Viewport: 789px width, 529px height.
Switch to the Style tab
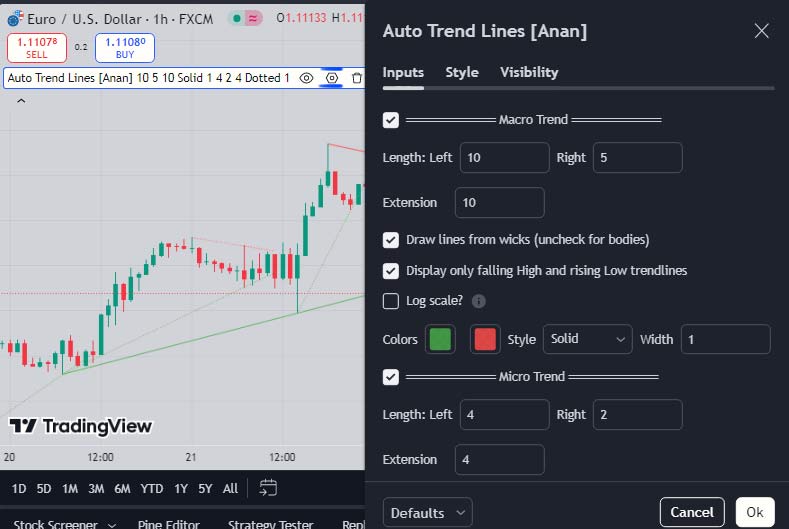[462, 72]
